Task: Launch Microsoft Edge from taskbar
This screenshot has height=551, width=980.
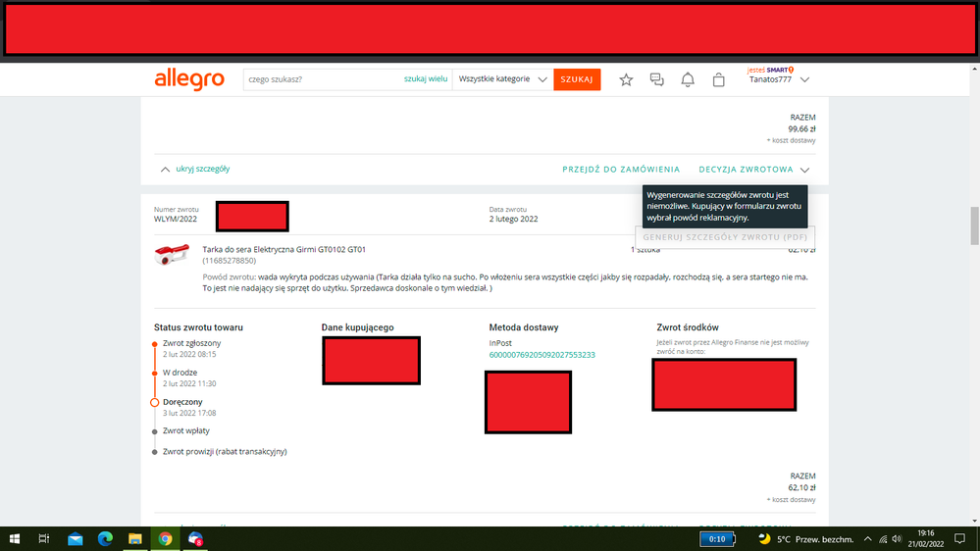Action: [105, 538]
